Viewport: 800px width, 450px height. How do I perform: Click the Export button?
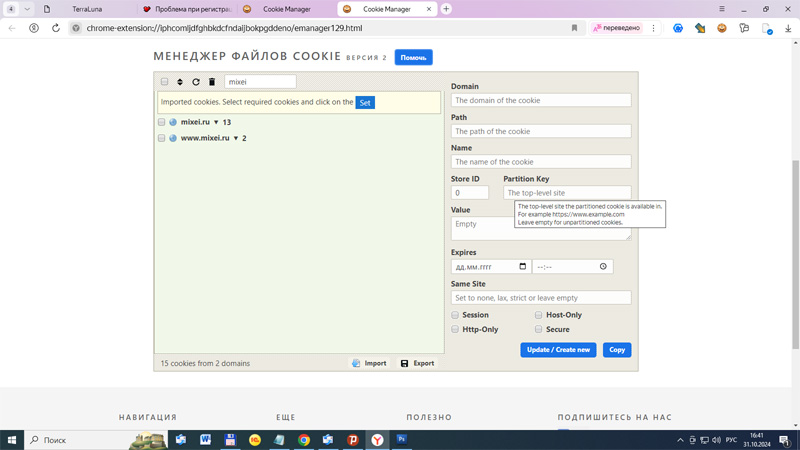tap(417, 363)
